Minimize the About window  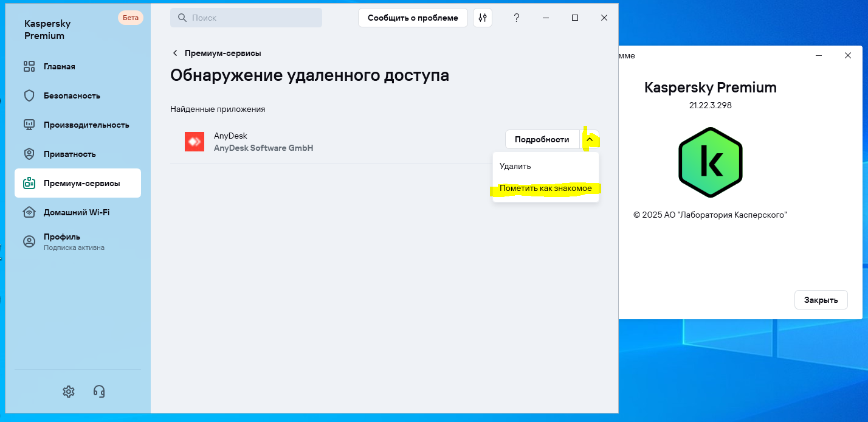(x=819, y=55)
